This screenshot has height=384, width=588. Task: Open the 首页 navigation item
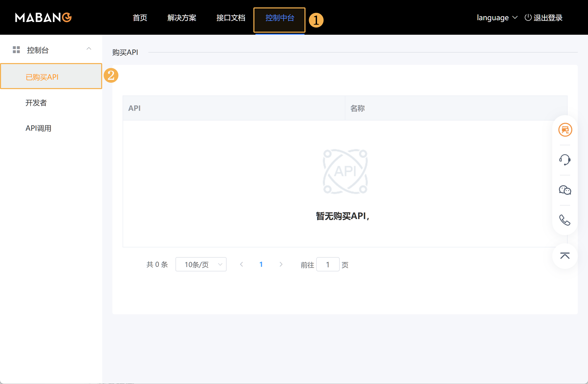tap(140, 18)
